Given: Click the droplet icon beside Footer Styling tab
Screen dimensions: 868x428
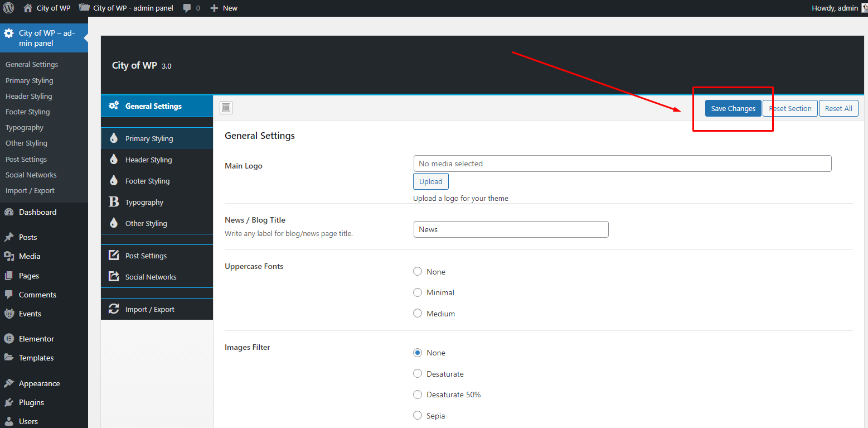Looking at the screenshot, I should [x=114, y=181].
